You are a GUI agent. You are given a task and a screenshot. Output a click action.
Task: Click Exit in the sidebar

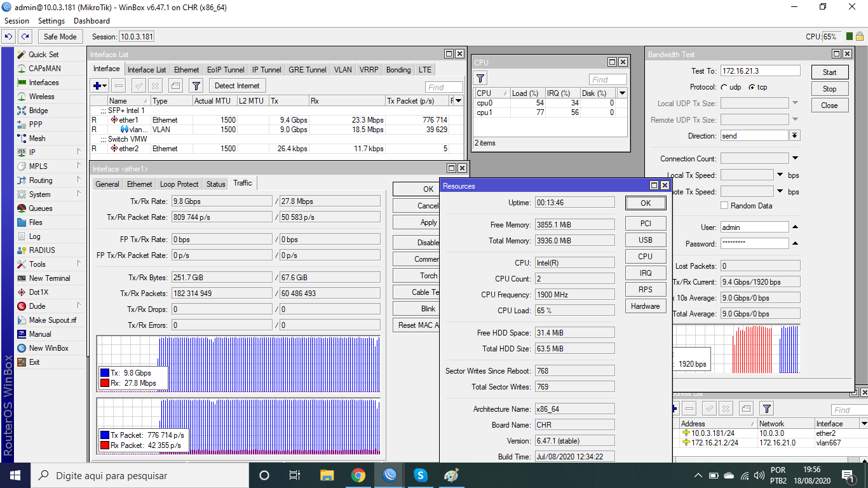point(34,362)
